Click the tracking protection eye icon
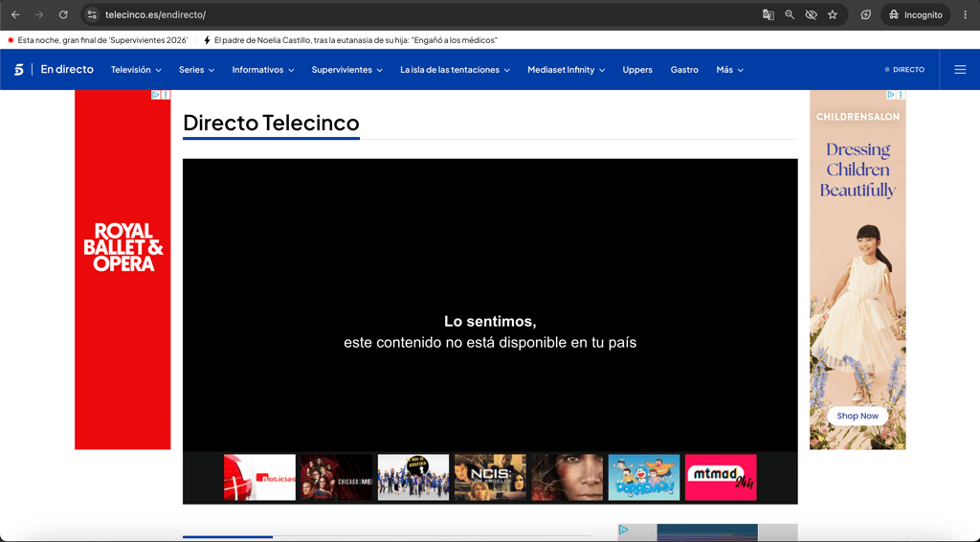The height and width of the screenshot is (542, 980). click(x=811, y=14)
